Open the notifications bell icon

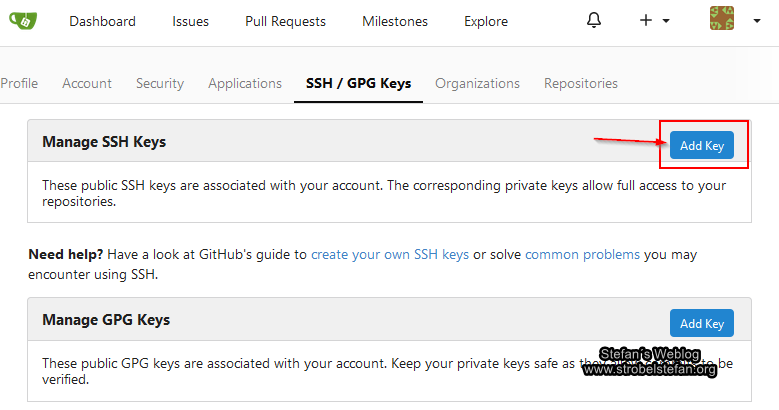[x=594, y=20]
